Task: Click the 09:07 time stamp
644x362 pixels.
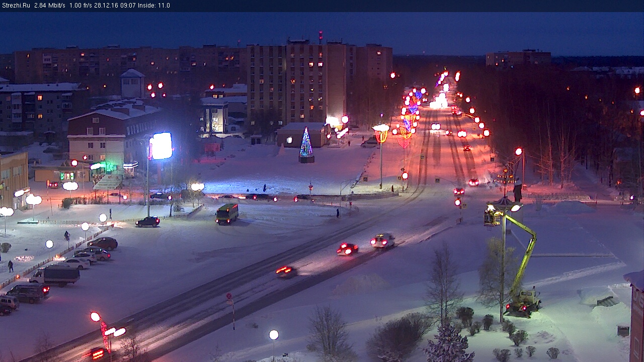Action: (x=127, y=6)
